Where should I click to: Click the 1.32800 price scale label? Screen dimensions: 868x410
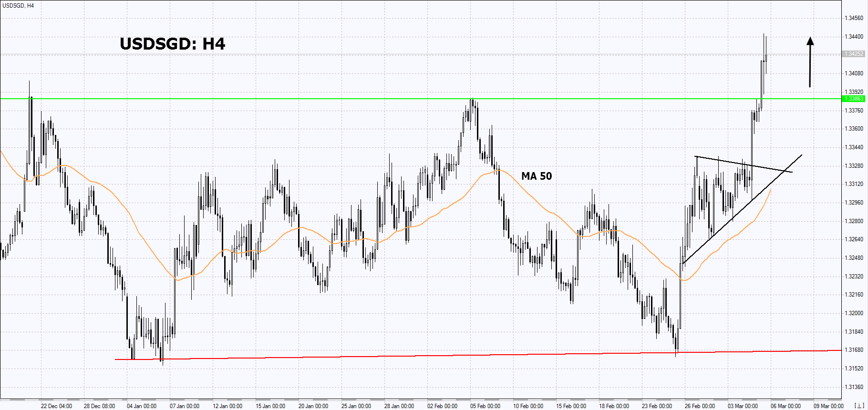pos(854,221)
